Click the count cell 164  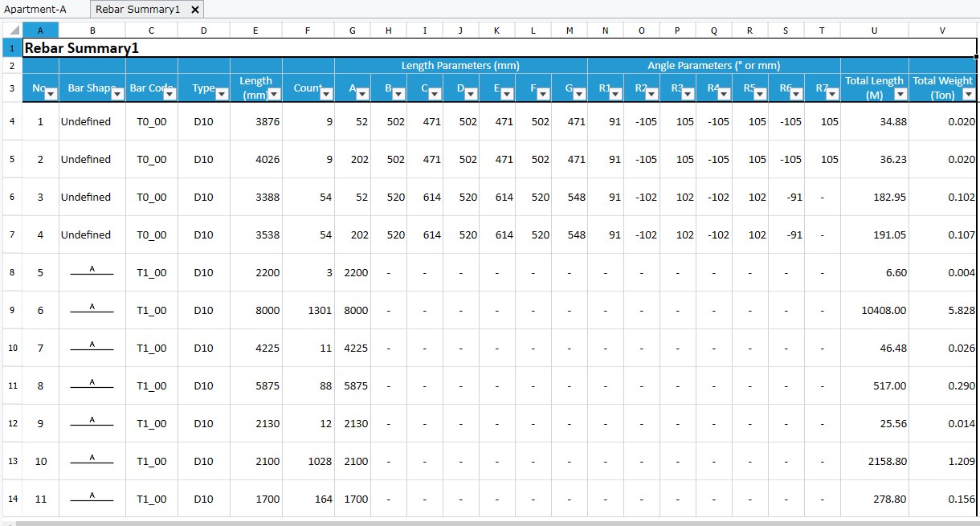308,499
